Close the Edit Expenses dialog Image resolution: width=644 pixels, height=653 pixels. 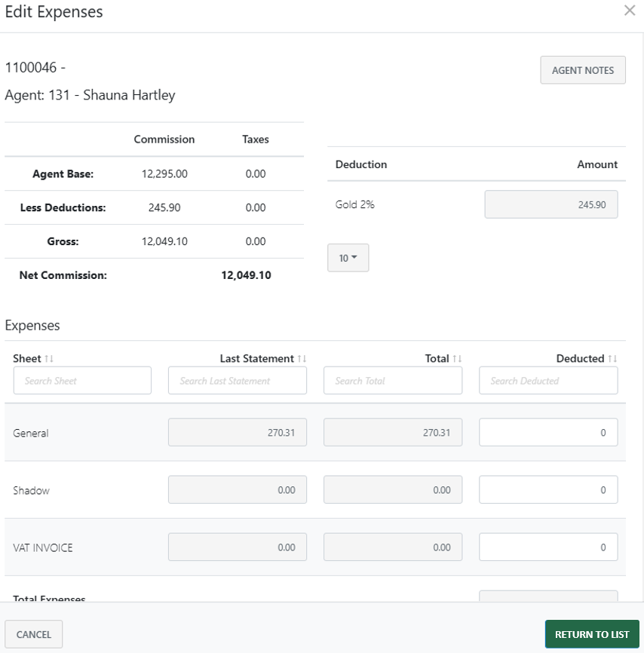[630, 11]
